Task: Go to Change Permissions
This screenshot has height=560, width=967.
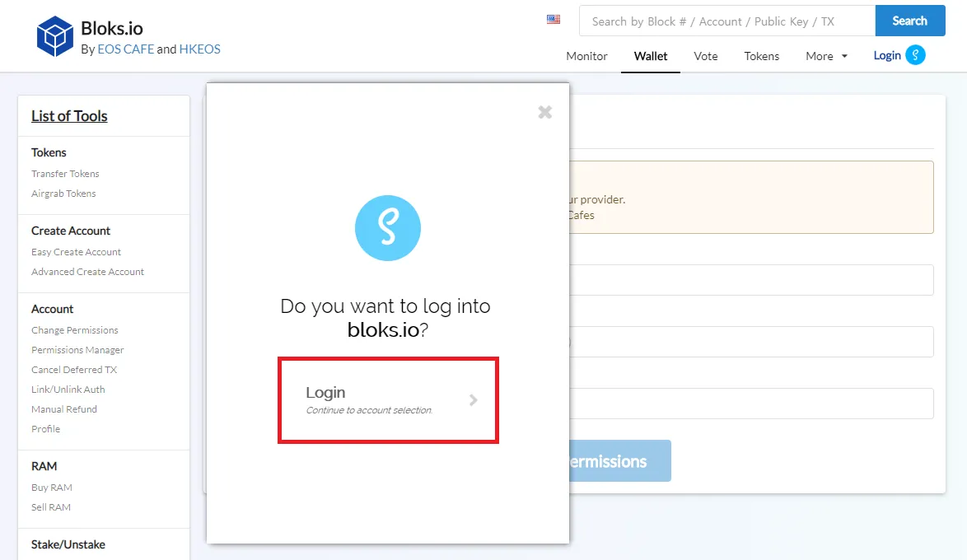Action: 75,330
